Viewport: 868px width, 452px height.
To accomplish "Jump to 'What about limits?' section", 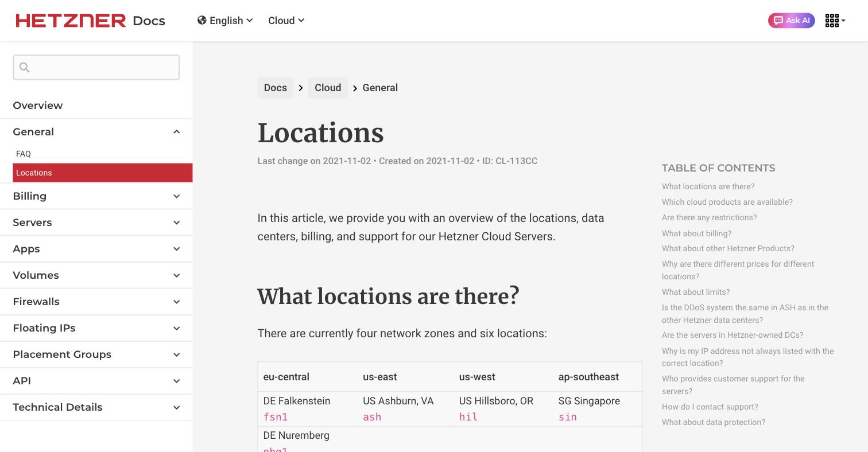I will point(696,292).
